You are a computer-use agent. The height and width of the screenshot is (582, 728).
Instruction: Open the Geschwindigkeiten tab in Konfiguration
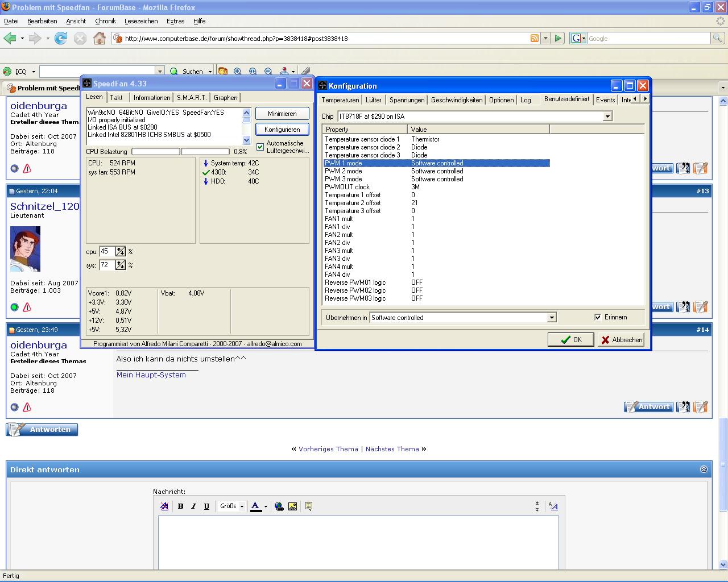pos(457,100)
